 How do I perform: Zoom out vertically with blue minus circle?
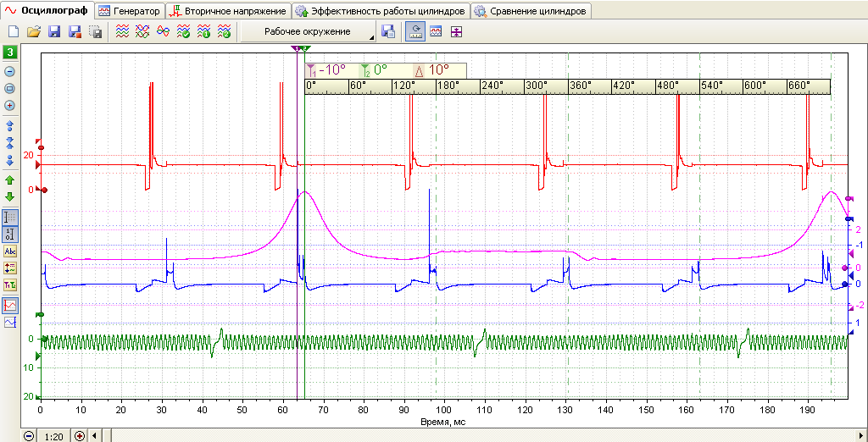[10, 71]
